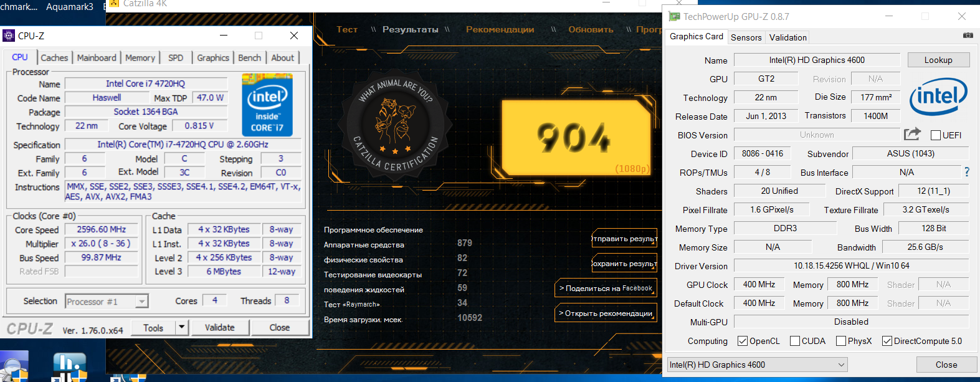The height and width of the screenshot is (382, 980).
Task: Select the Тест menu in Catzilla
Action: (347, 29)
